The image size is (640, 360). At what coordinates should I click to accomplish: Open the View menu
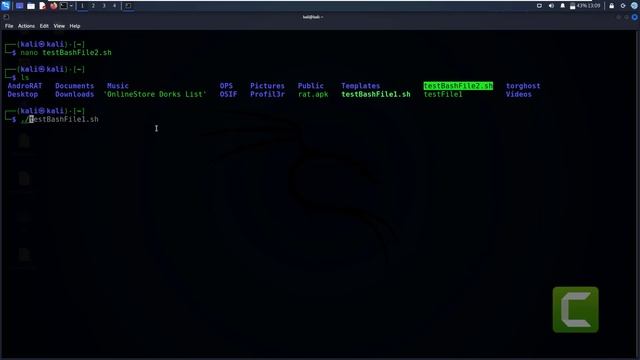[59, 26]
